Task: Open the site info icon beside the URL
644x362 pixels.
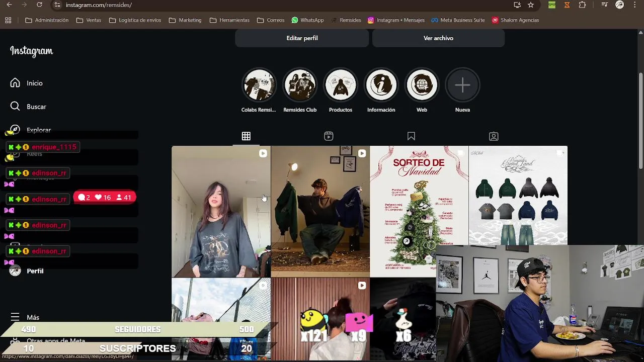Action: point(57,5)
